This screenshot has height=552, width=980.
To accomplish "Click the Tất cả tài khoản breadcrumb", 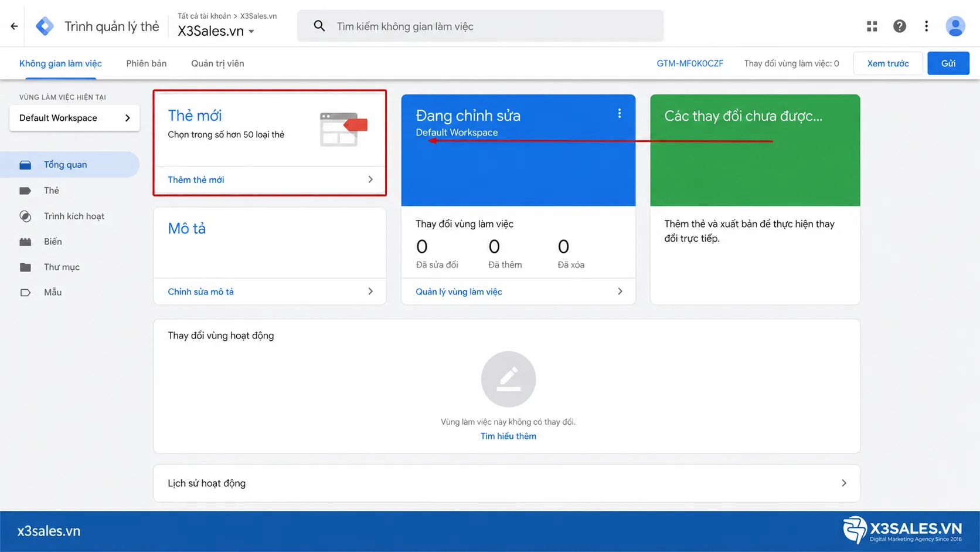I will [x=204, y=16].
